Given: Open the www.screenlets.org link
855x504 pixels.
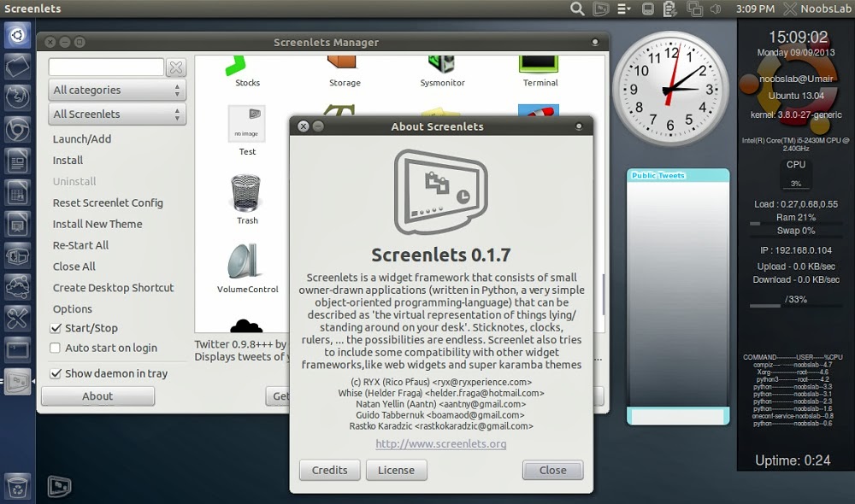Looking at the screenshot, I should click(441, 443).
